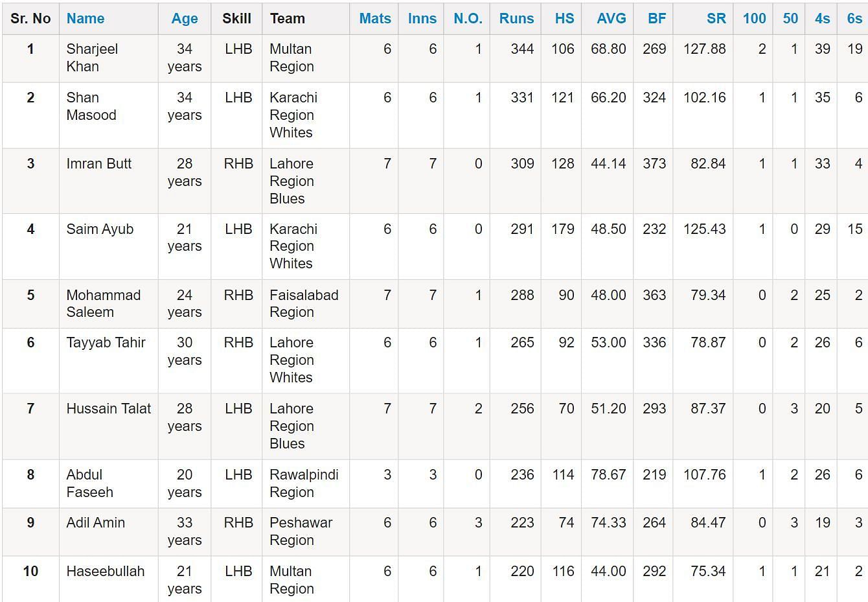Sort by Runs column header
The width and height of the screenshot is (868, 602).
(516, 19)
